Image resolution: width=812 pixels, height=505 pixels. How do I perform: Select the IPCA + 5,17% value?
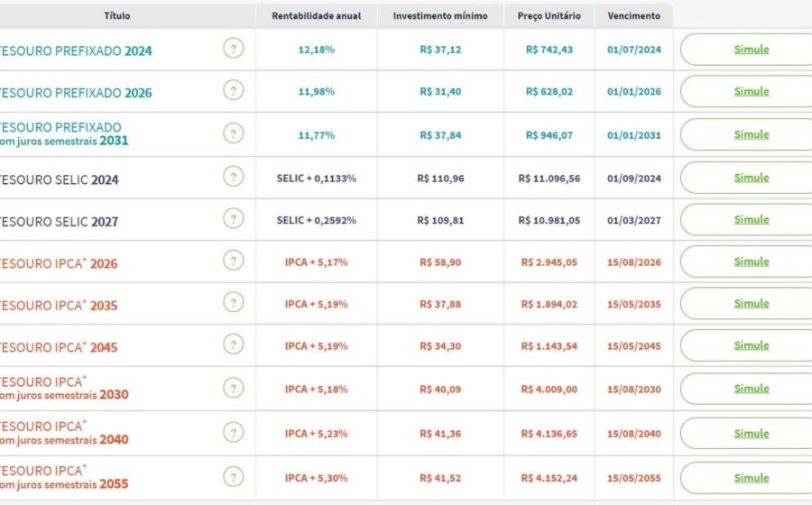(317, 262)
